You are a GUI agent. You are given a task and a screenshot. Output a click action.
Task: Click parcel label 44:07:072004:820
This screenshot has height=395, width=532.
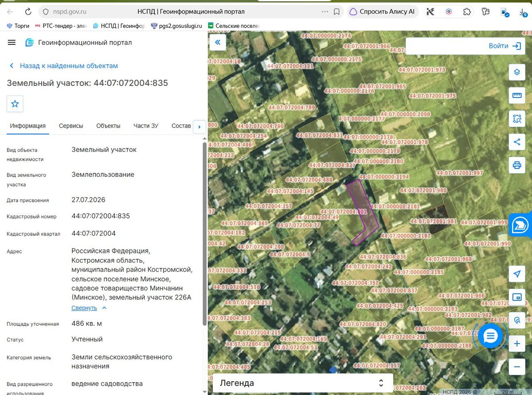(x=362, y=324)
